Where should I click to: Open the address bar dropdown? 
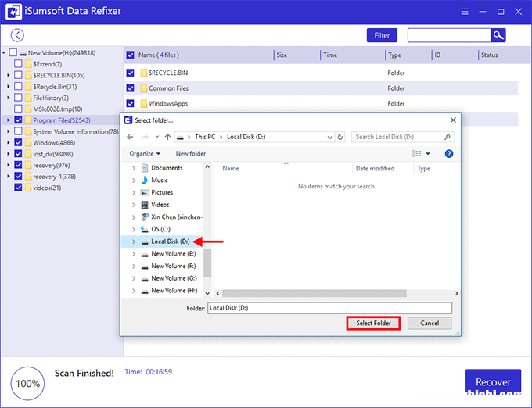tap(329, 137)
